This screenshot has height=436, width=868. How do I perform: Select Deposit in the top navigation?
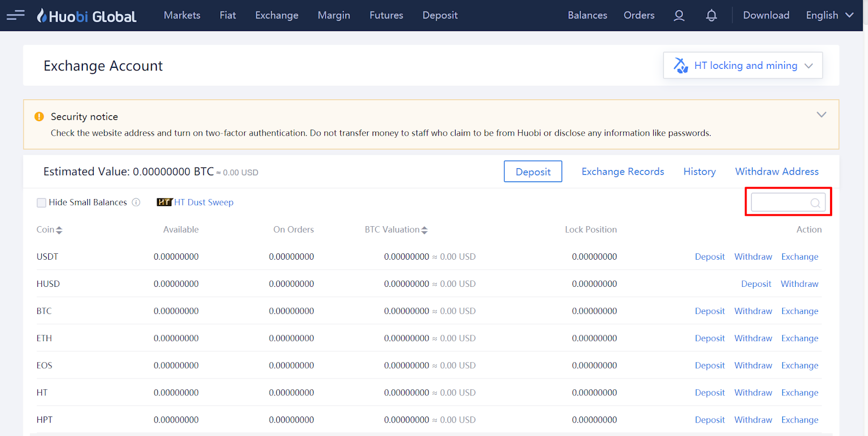click(440, 15)
